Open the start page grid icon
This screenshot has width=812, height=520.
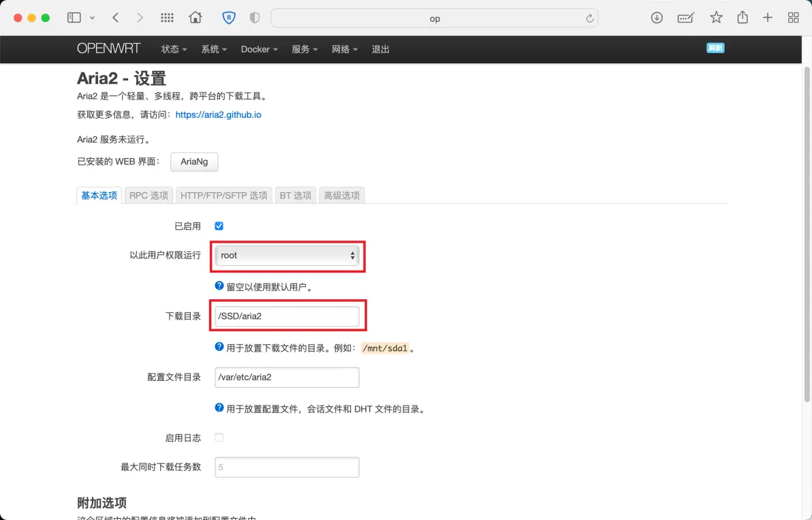click(167, 18)
